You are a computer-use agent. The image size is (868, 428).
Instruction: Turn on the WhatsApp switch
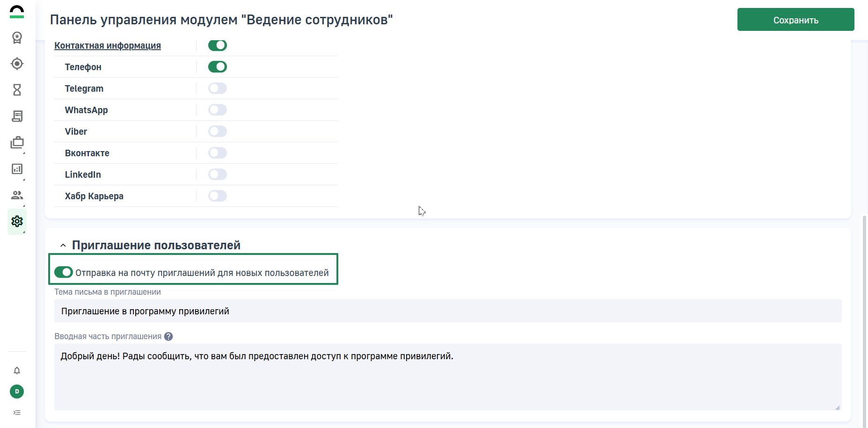[218, 110]
